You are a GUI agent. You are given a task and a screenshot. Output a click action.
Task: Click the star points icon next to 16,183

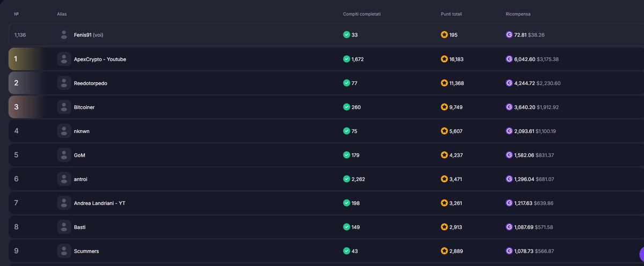pyautogui.click(x=444, y=59)
